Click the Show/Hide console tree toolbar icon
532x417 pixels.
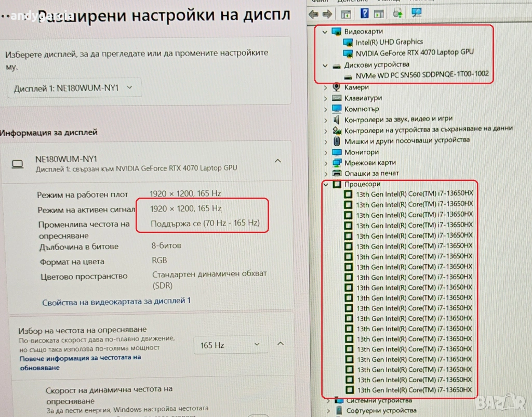pyautogui.click(x=346, y=14)
